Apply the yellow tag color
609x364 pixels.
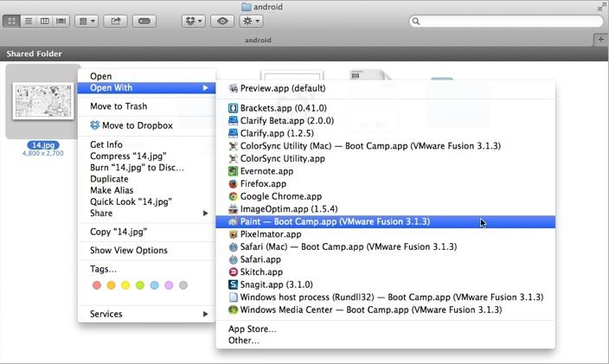pyautogui.click(x=125, y=285)
